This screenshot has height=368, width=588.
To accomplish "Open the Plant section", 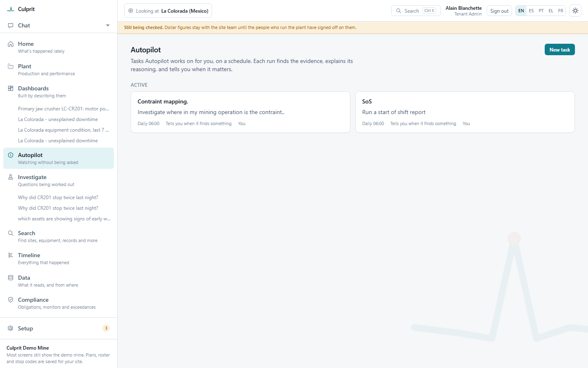I will click(x=58, y=70).
